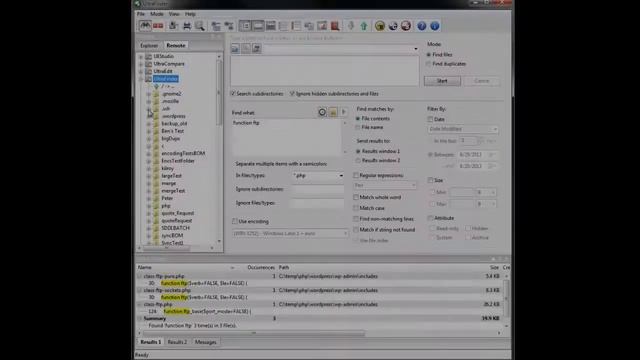Select the binoculars Find files toolbar icon

(x=145, y=26)
